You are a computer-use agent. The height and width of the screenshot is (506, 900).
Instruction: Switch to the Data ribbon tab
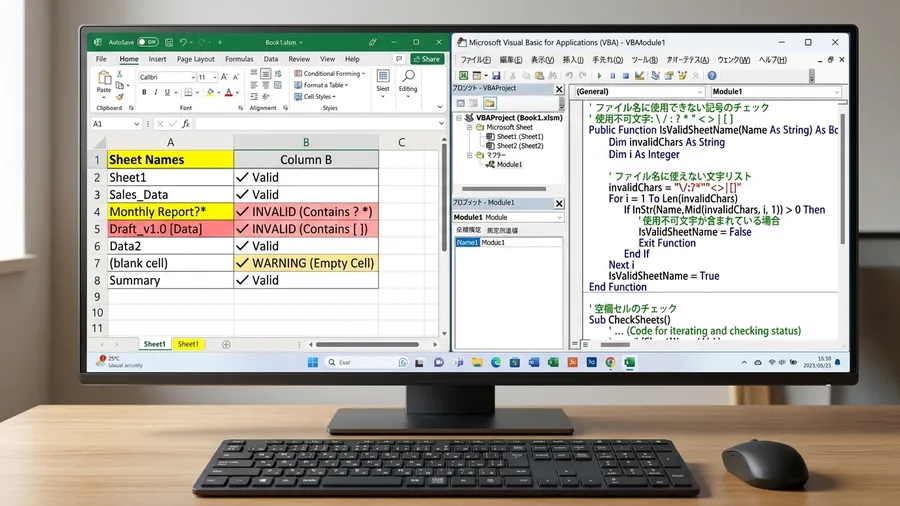click(271, 59)
